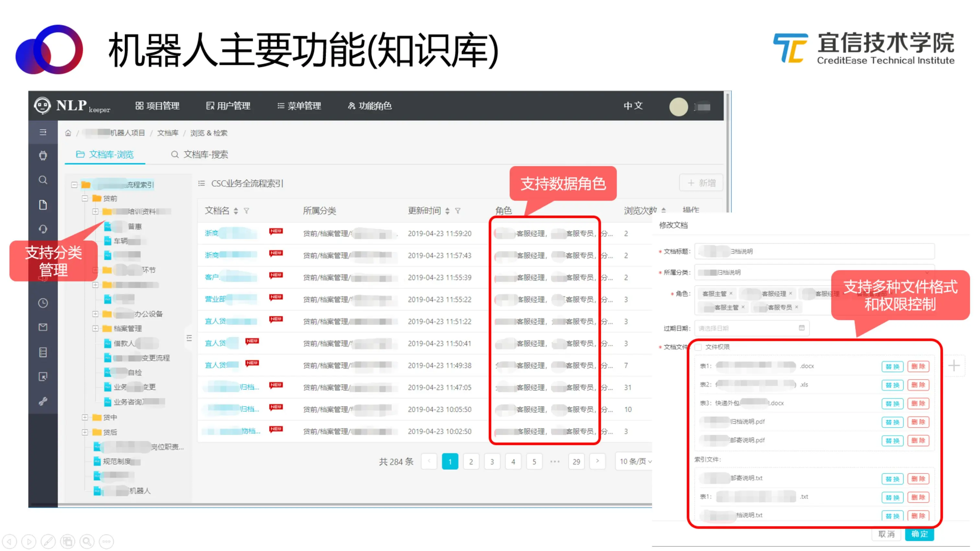Expand the 贷中 folder tree node
Image resolution: width=980 pixels, height=551 pixels.
click(85, 417)
